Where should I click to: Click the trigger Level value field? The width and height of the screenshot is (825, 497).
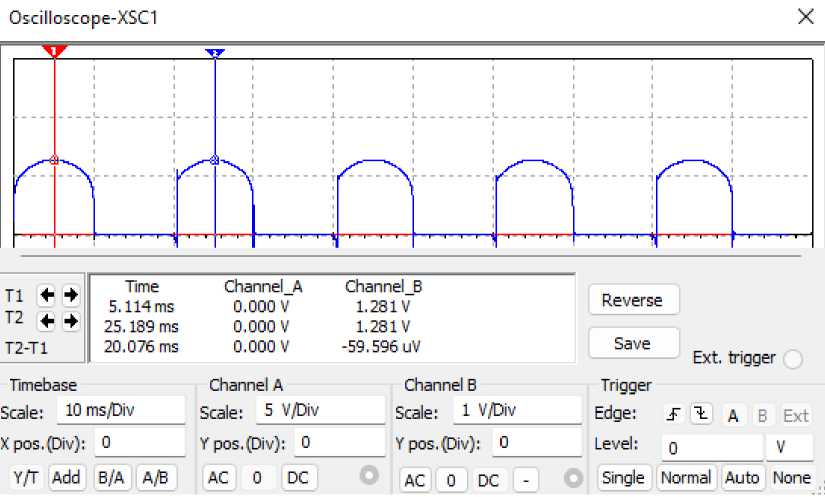click(712, 448)
